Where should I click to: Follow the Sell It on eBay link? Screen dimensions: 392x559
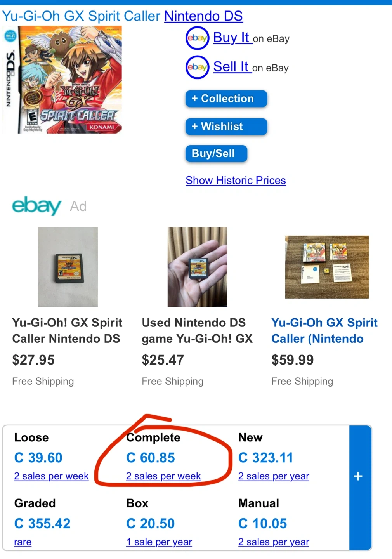tap(231, 67)
